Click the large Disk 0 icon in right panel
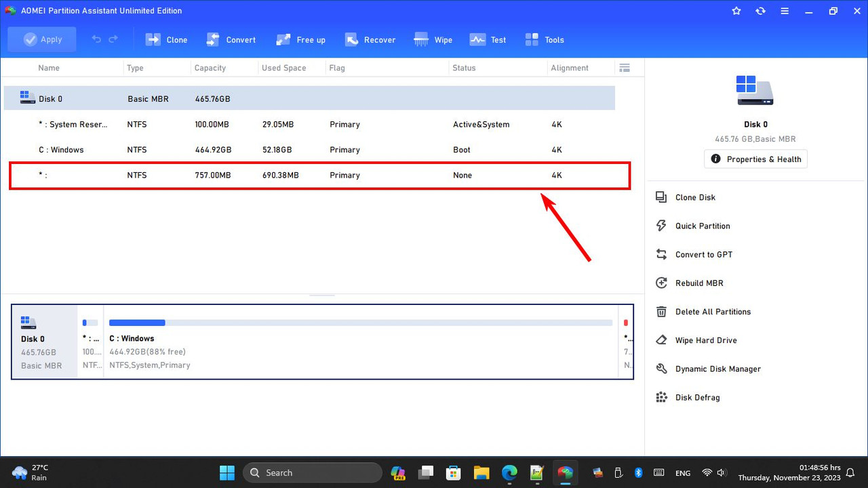868x488 pixels. click(x=755, y=90)
